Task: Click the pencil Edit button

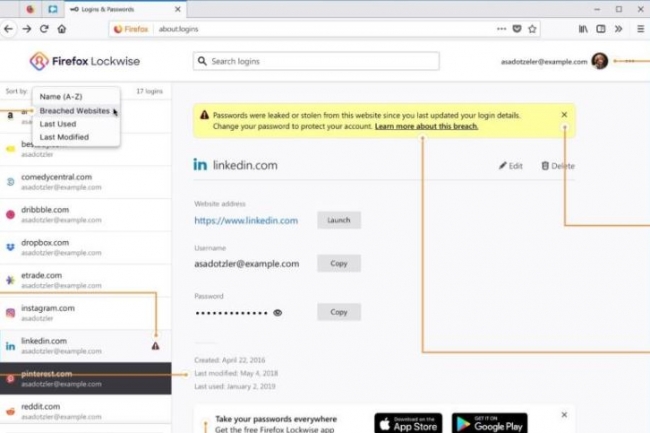Action: [511, 166]
